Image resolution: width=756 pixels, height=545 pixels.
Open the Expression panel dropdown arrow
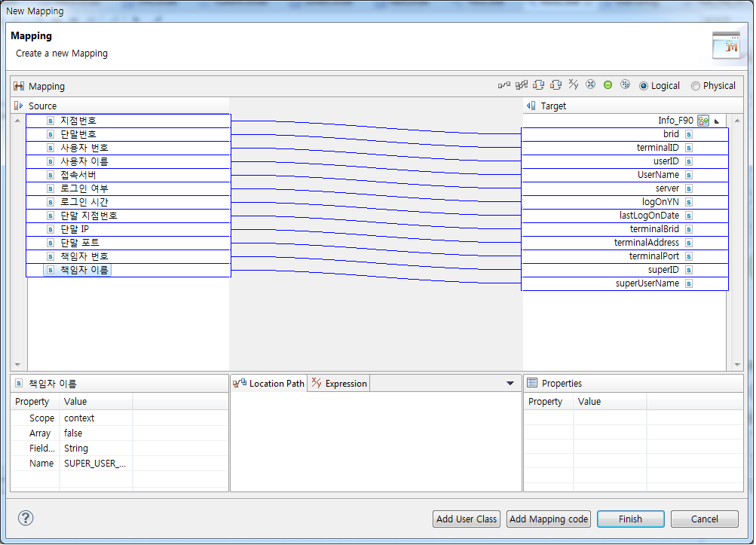tap(510, 383)
